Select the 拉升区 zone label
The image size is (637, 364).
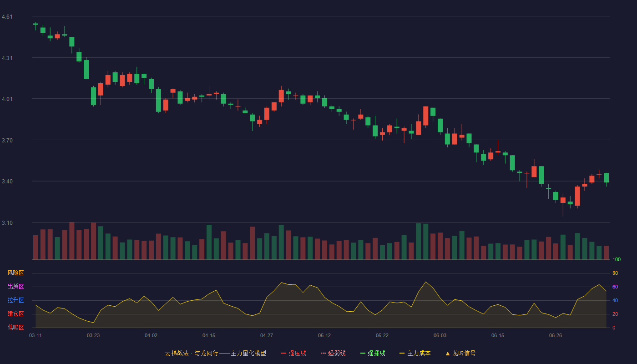[15, 300]
